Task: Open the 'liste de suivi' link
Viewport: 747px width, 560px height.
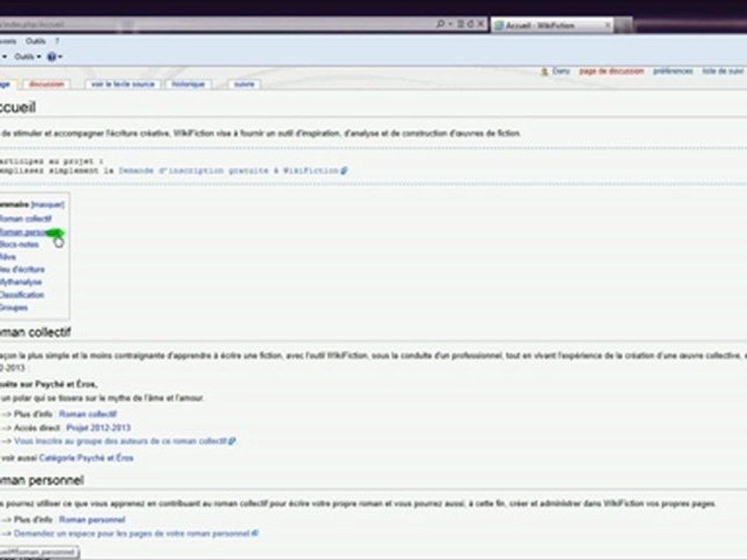Action: pyautogui.click(x=723, y=71)
